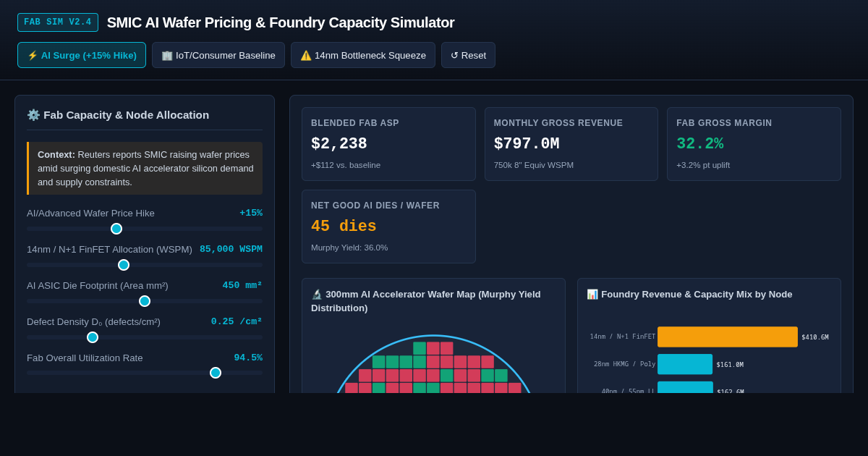Adjust the AI ASIC Die Footprint slider
868x456 pixels.
(145, 301)
